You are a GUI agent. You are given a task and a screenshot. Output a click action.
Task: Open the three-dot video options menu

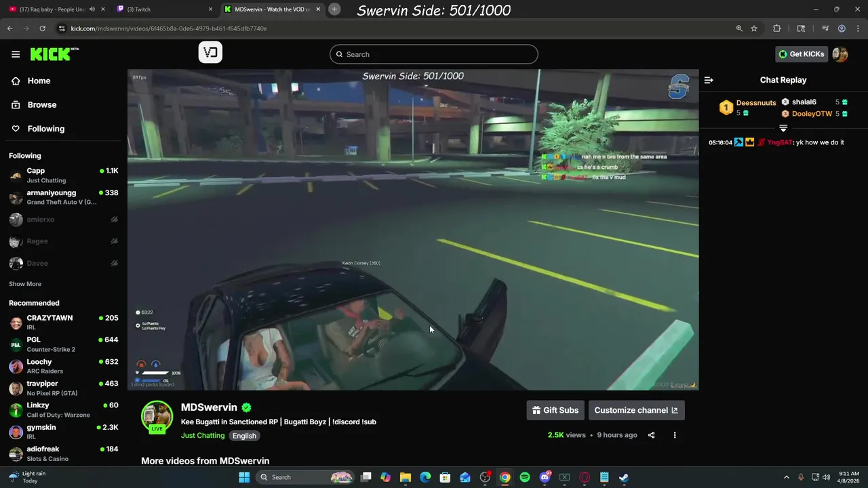(674, 435)
